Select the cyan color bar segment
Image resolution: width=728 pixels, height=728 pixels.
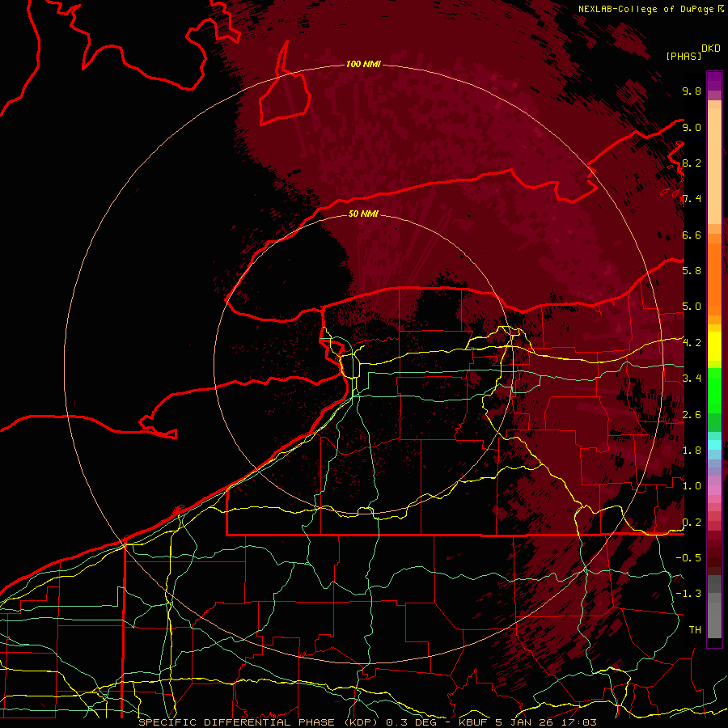click(x=714, y=444)
